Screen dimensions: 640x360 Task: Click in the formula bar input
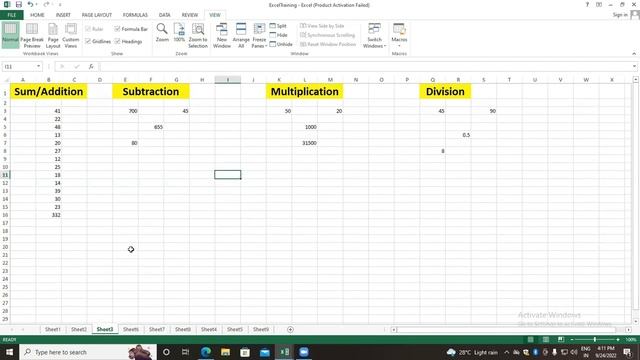point(365,67)
